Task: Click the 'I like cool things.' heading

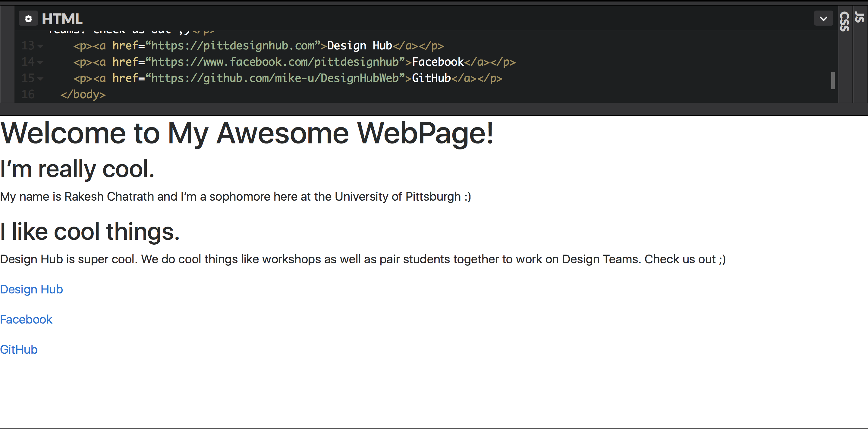Action: [x=90, y=232]
